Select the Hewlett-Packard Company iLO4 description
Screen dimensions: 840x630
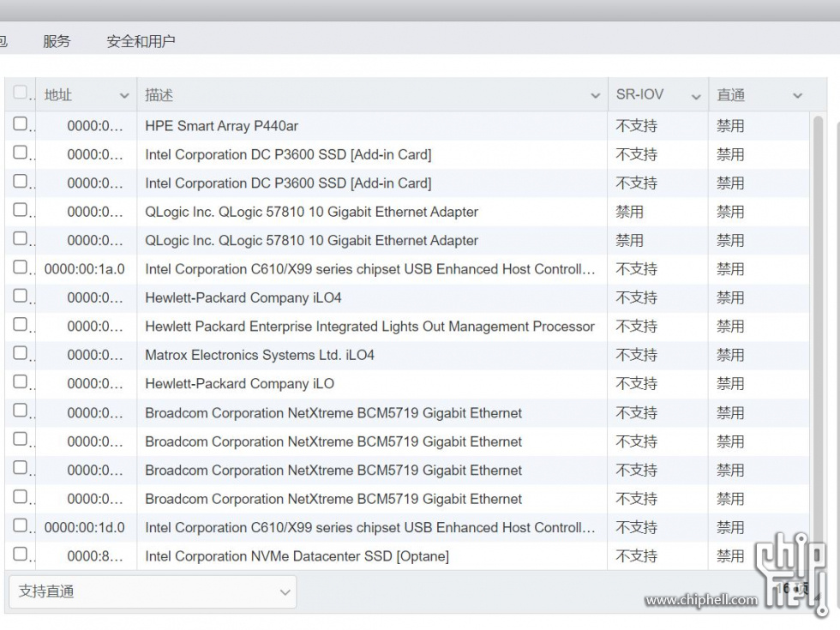tap(243, 298)
